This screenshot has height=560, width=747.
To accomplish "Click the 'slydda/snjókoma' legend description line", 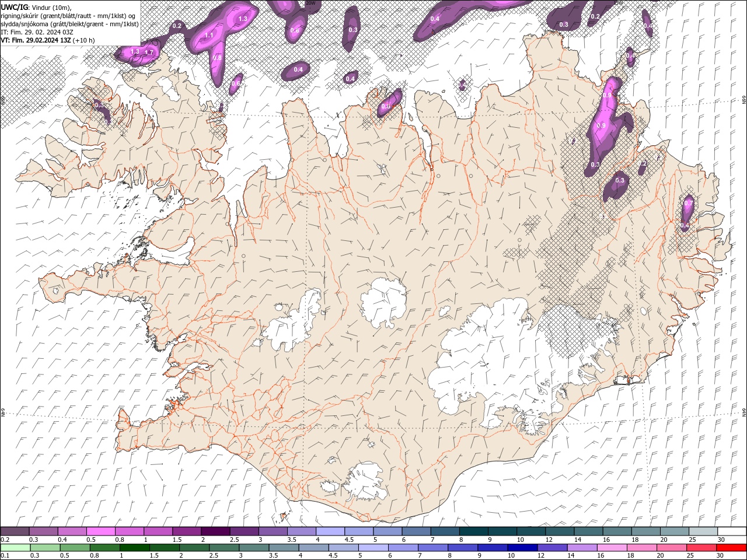I will tap(70, 24).
